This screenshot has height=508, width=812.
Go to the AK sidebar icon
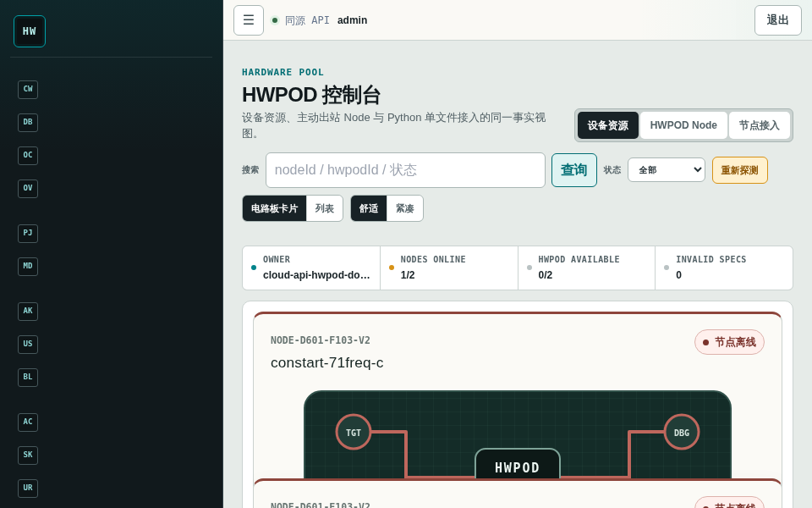(28, 311)
